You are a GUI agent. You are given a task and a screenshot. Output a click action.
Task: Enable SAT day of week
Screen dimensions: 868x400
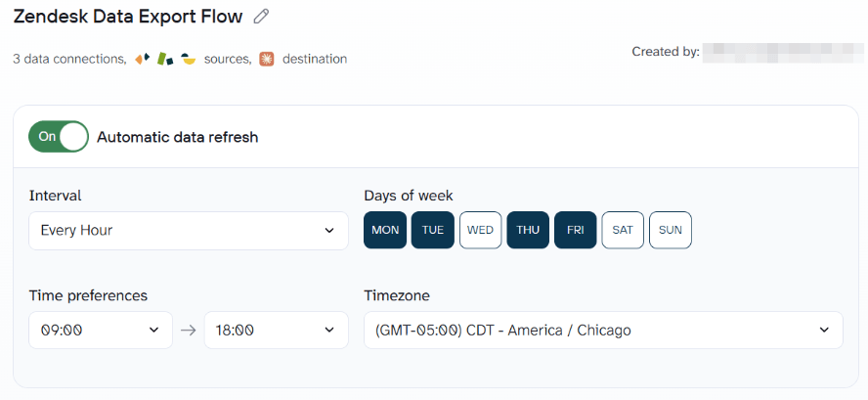tap(623, 230)
